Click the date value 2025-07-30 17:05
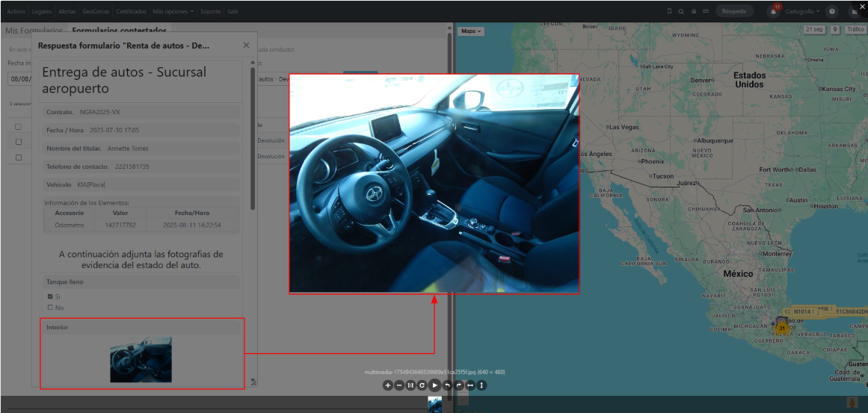868x413 pixels. click(114, 131)
